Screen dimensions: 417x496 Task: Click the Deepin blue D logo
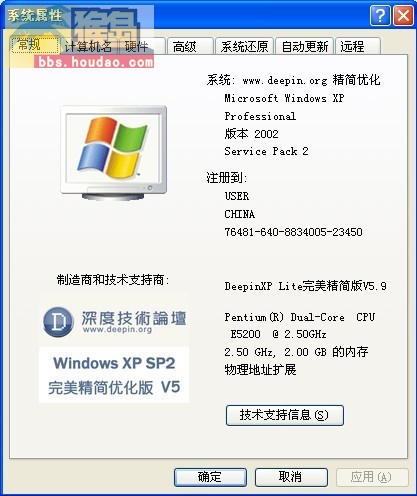(x=58, y=322)
